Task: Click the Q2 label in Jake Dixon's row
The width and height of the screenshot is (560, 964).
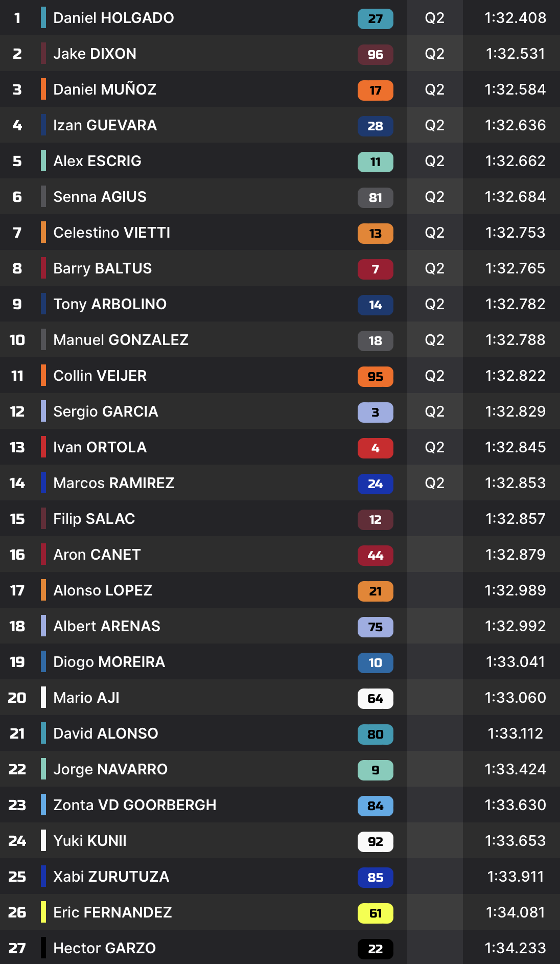Action: click(x=434, y=54)
